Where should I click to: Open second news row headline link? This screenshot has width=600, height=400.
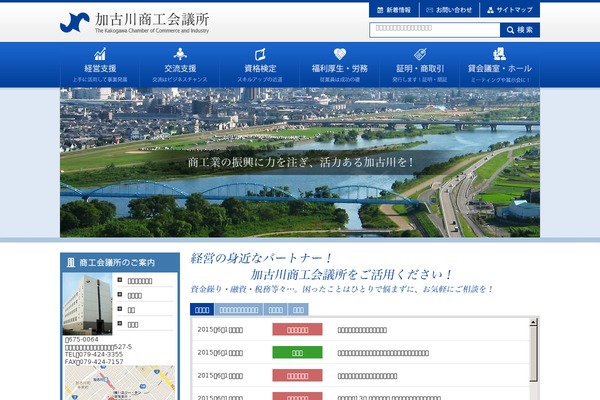pos(383,353)
